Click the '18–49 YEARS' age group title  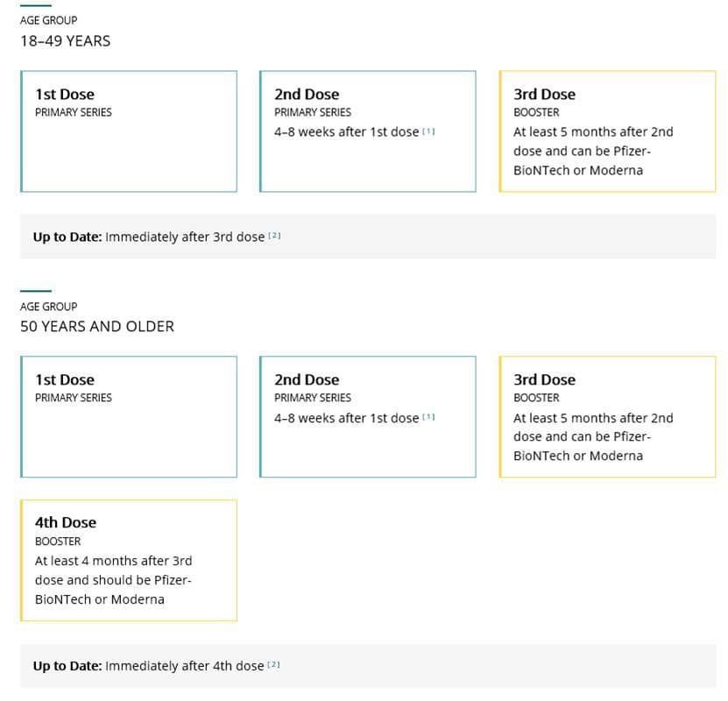[66, 40]
